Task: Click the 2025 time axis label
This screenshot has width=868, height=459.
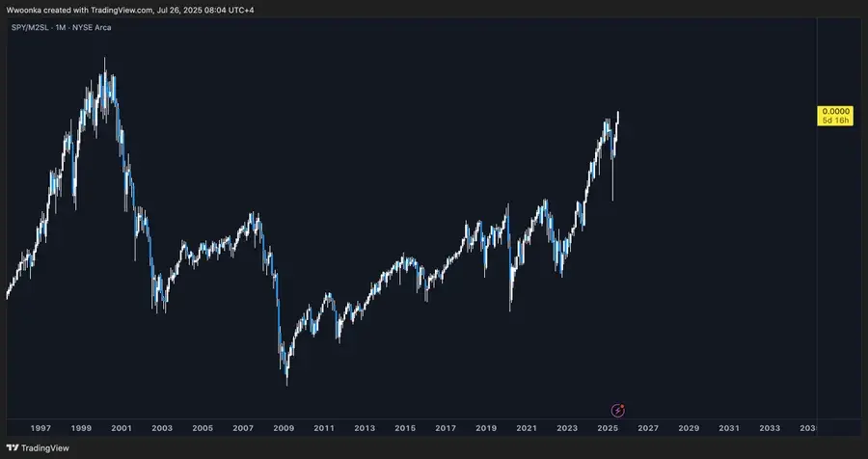Action: pos(608,428)
